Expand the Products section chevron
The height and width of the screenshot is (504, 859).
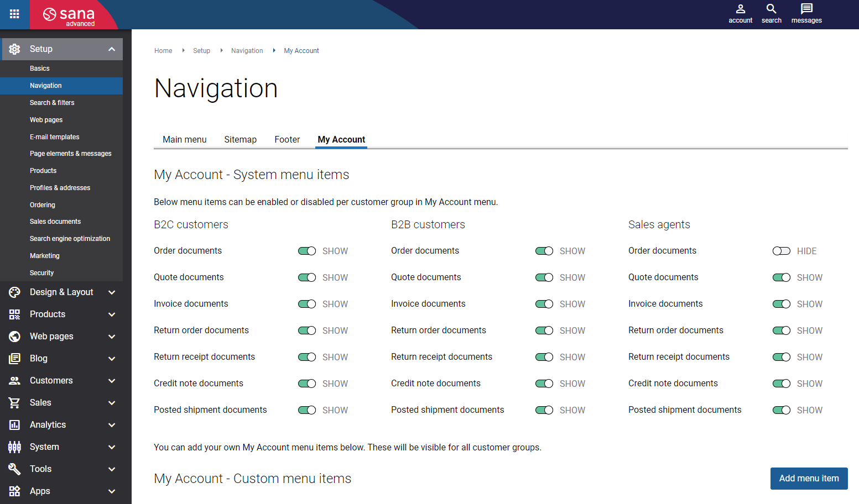click(x=112, y=314)
